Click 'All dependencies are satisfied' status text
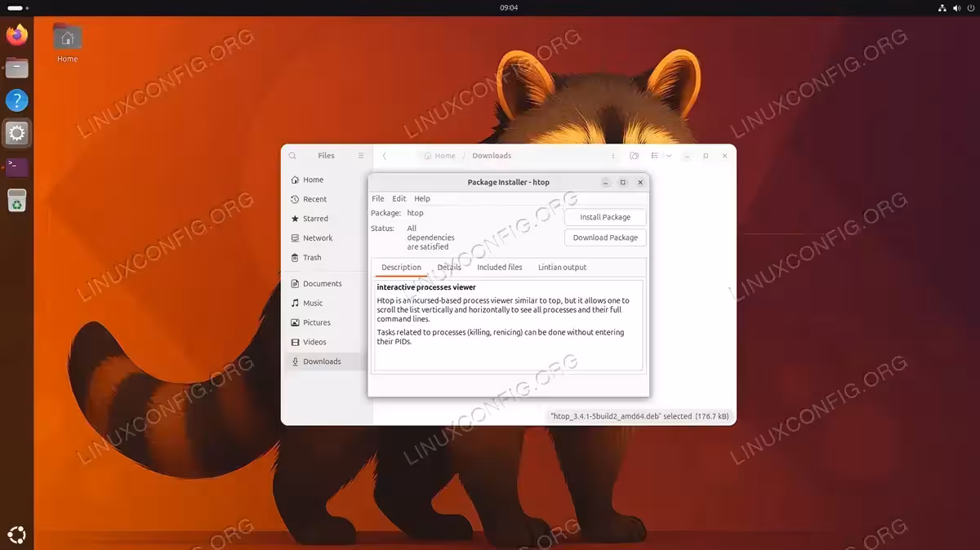The image size is (980, 550). click(x=430, y=237)
